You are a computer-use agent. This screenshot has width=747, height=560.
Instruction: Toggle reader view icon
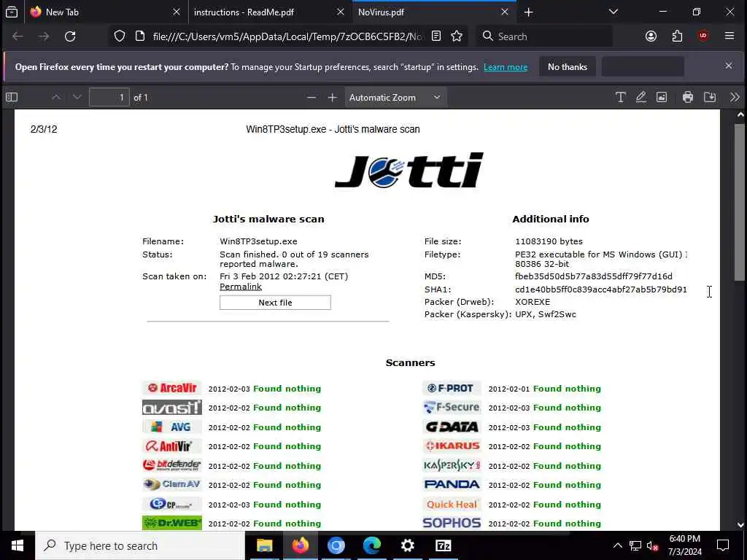(x=436, y=36)
